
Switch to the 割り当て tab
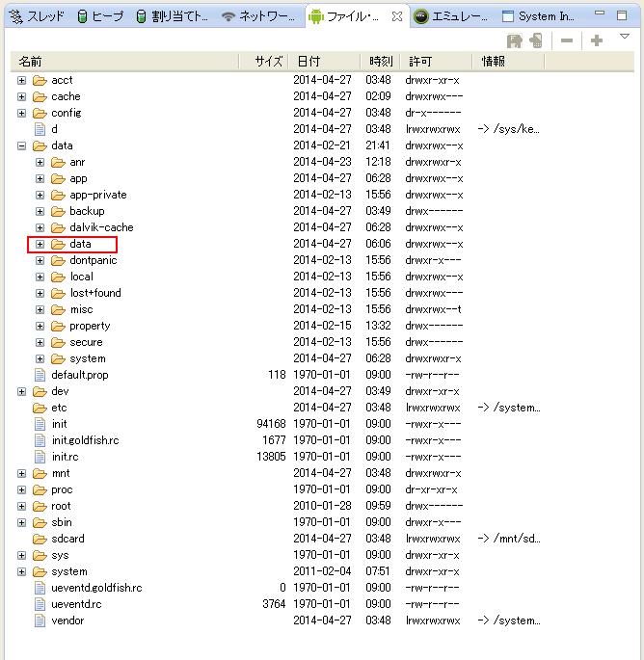pyautogui.click(x=173, y=16)
